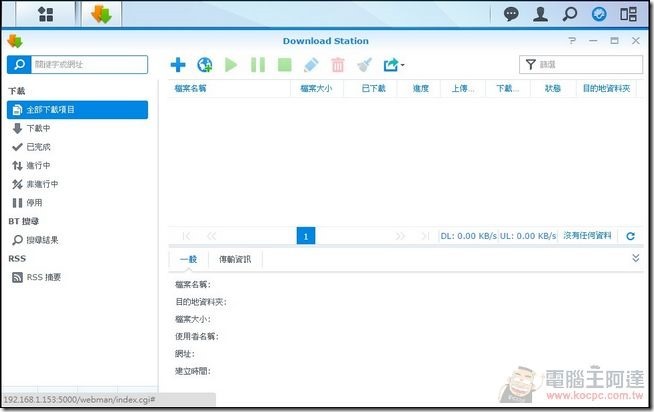This screenshot has width=654, height=412.
Task: Refresh the download list
Action: (630, 236)
